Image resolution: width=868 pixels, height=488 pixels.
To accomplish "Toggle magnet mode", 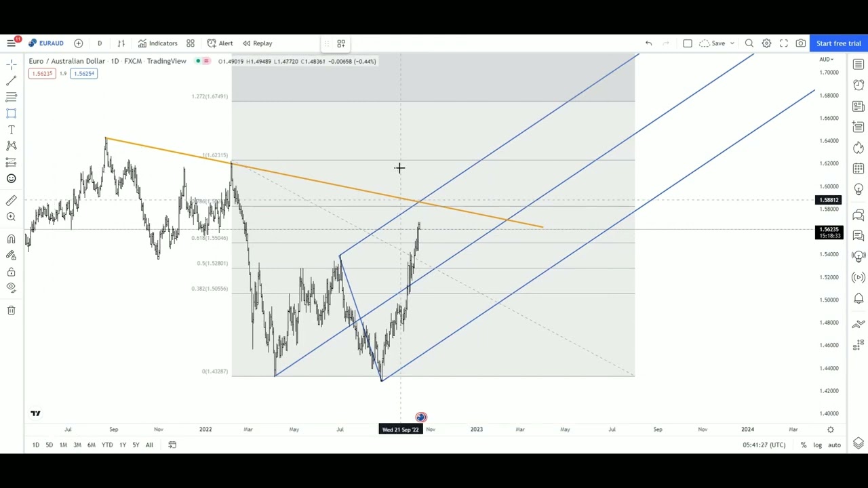I will click(x=12, y=239).
